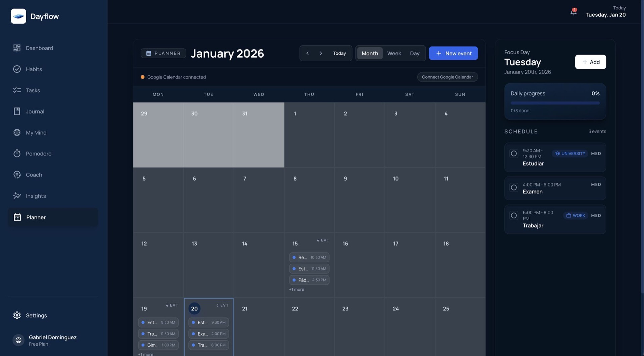This screenshot has width=644, height=356.
Task: Click the calendar icon in PLANNER badge
Action: 149,53
